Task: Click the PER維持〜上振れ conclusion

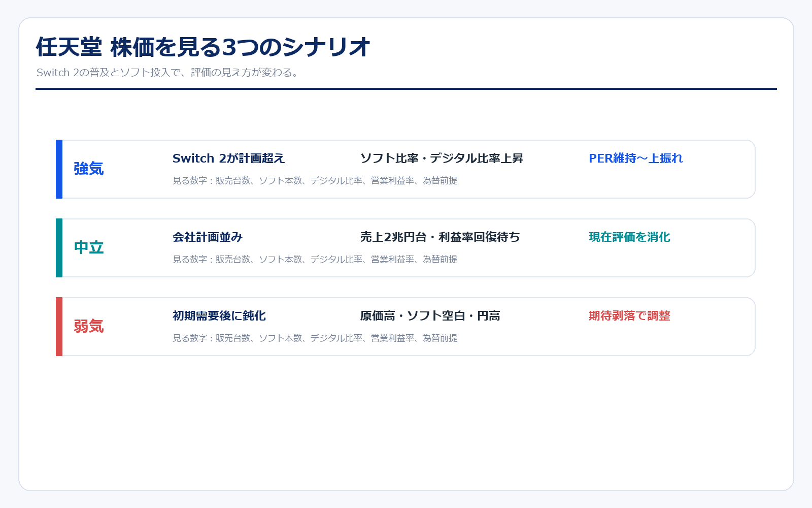Action: (x=636, y=158)
